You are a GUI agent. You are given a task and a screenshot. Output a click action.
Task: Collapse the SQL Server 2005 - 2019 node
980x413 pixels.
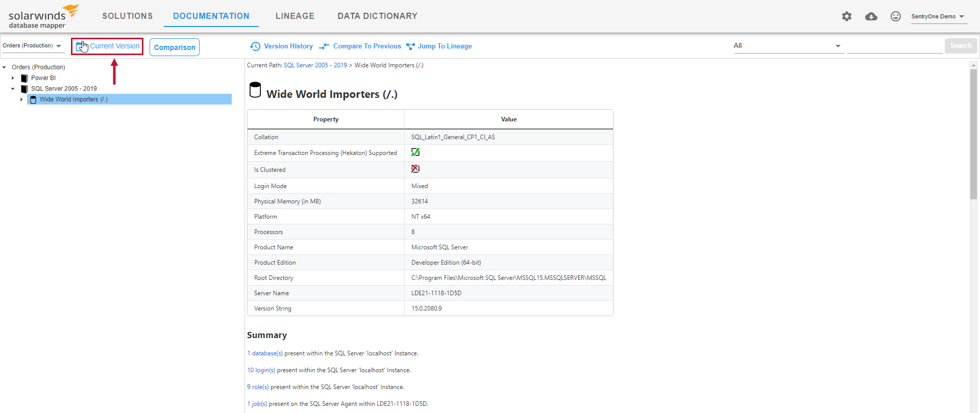coord(13,89)
